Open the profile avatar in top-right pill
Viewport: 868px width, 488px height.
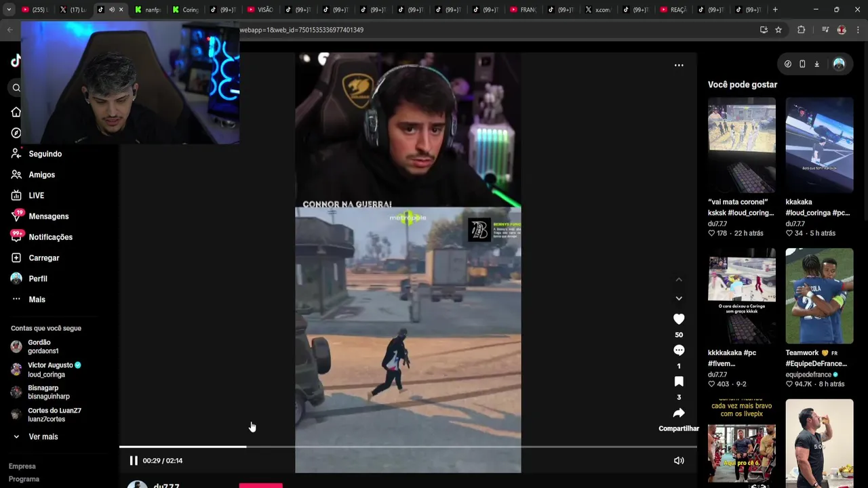coord(839,64)
